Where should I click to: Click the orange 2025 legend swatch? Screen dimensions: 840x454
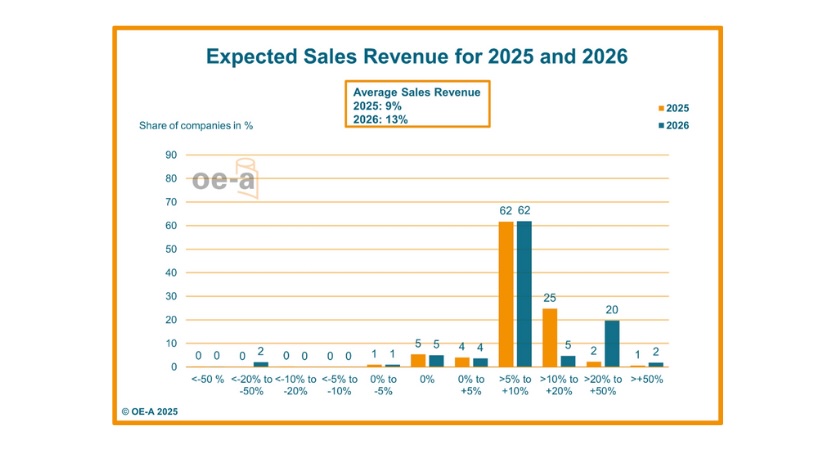click(661, 108)
